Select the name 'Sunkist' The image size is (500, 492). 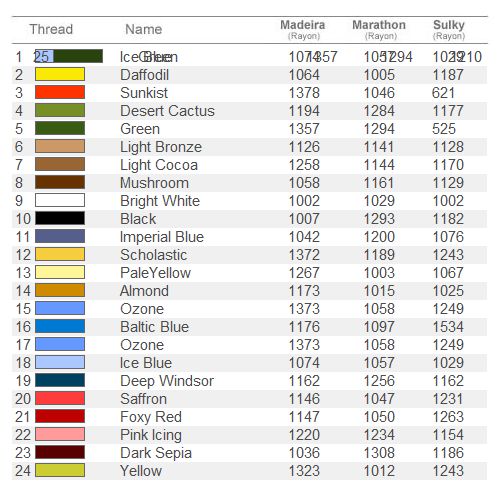pos(144,93)
